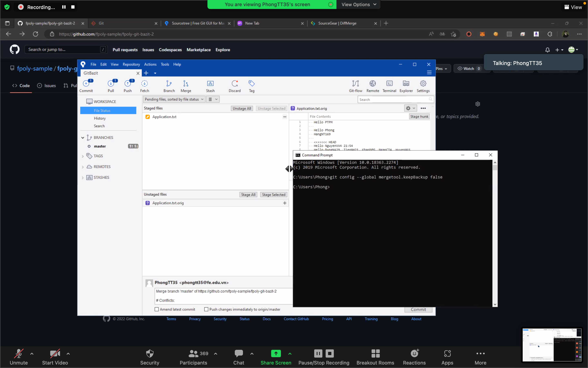Click the Stage All button
Screen dimensions: 588x368
[x=248, y=195]
